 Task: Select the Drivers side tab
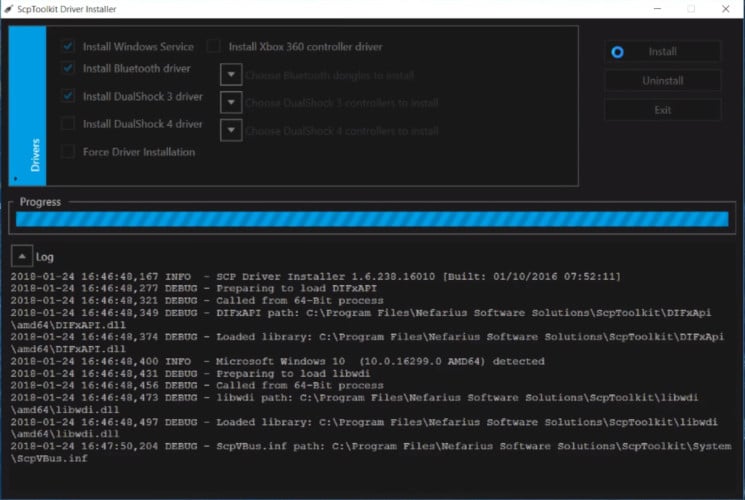click(x=28, y=106)
